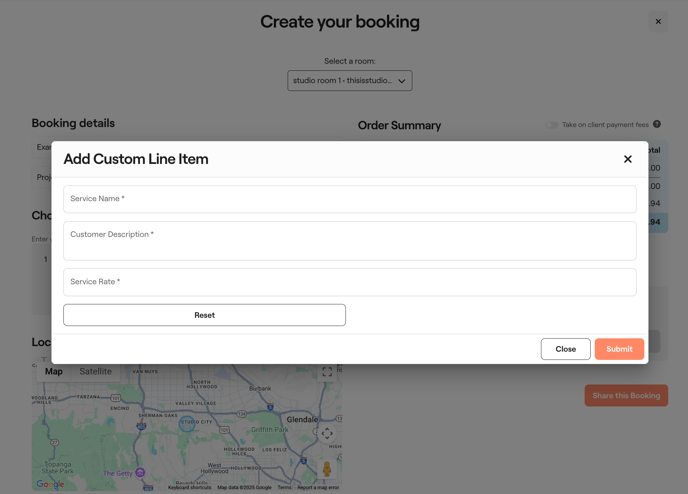The image size is (688, 494).
Task: Select the Service Rate input field
Action: [x=349, y=282]
